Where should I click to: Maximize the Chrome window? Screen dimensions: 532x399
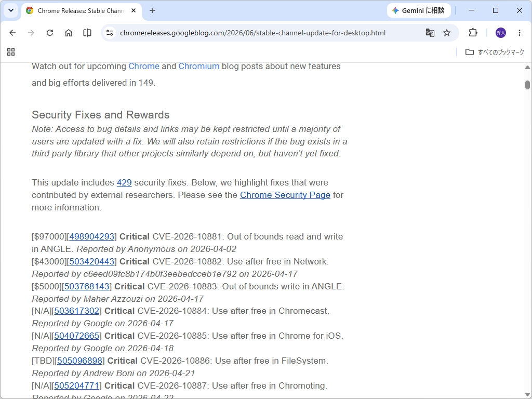tap(495, 10)
